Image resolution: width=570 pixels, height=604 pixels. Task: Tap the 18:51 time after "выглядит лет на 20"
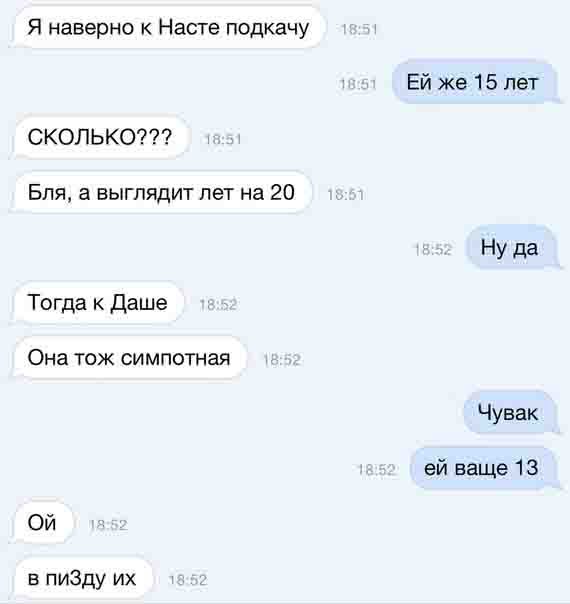point(345,194)
